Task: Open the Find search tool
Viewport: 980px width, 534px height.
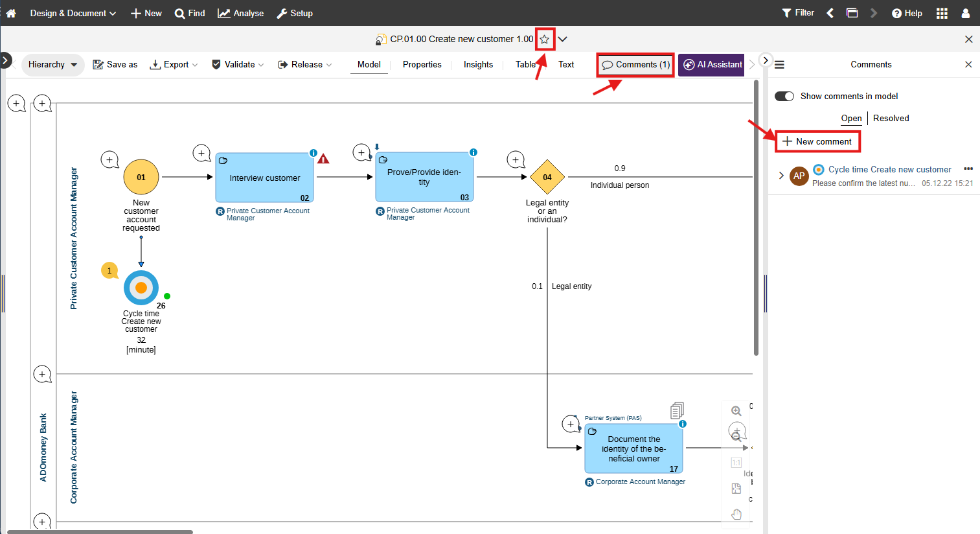Action: 190,13
